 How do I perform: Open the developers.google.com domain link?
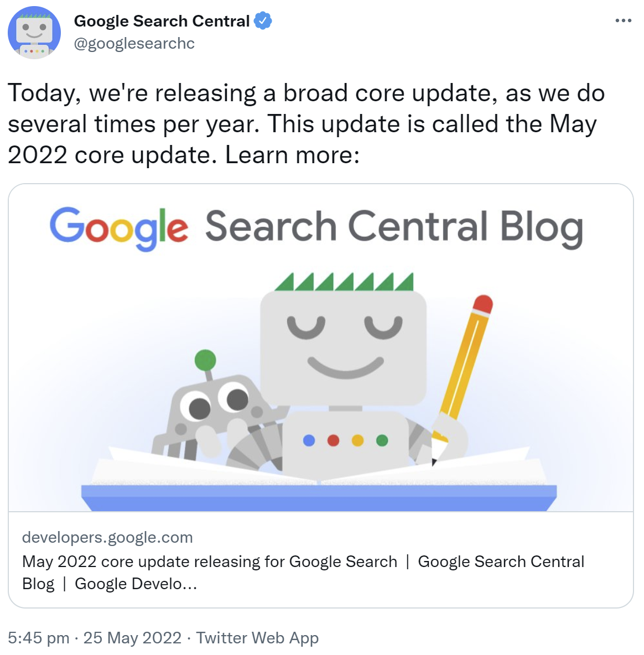point(107,537)
